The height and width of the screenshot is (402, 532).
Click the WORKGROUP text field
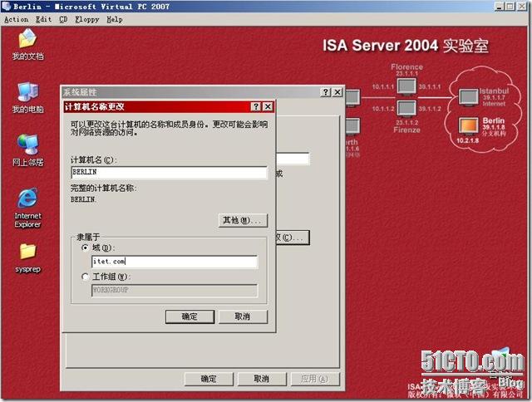tap(175, 291)
